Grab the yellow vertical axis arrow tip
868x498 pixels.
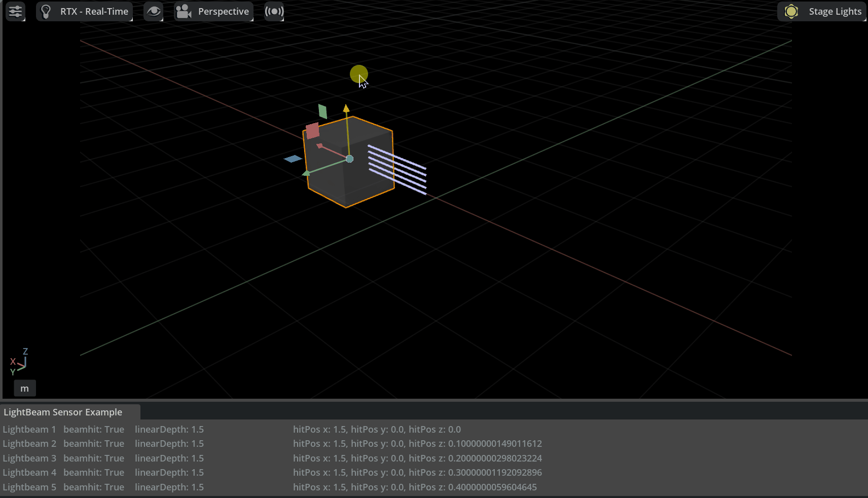(x=346, y=108)
